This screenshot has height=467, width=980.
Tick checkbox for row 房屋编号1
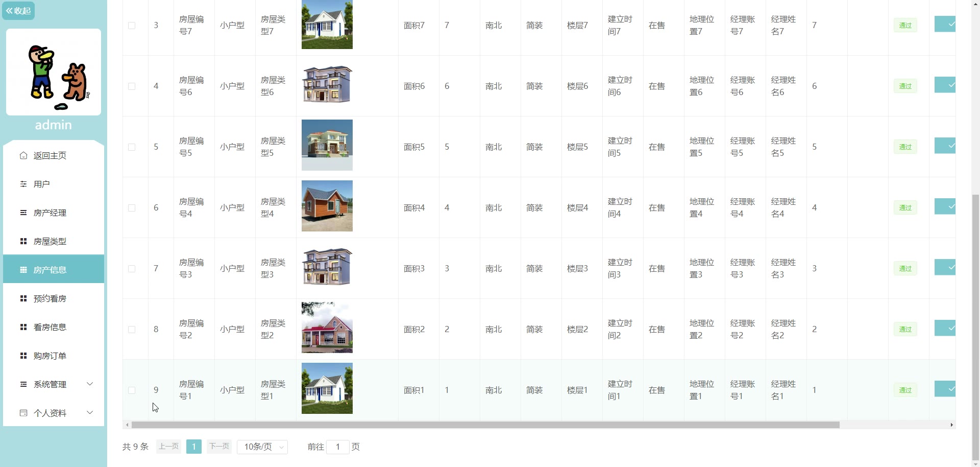click(132, 390)
